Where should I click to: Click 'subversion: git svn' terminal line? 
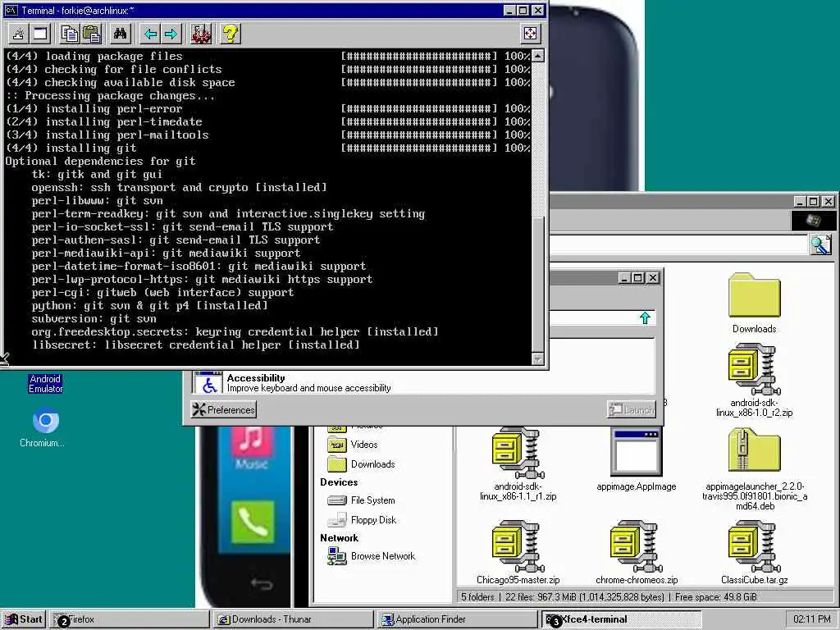point(94,319)
